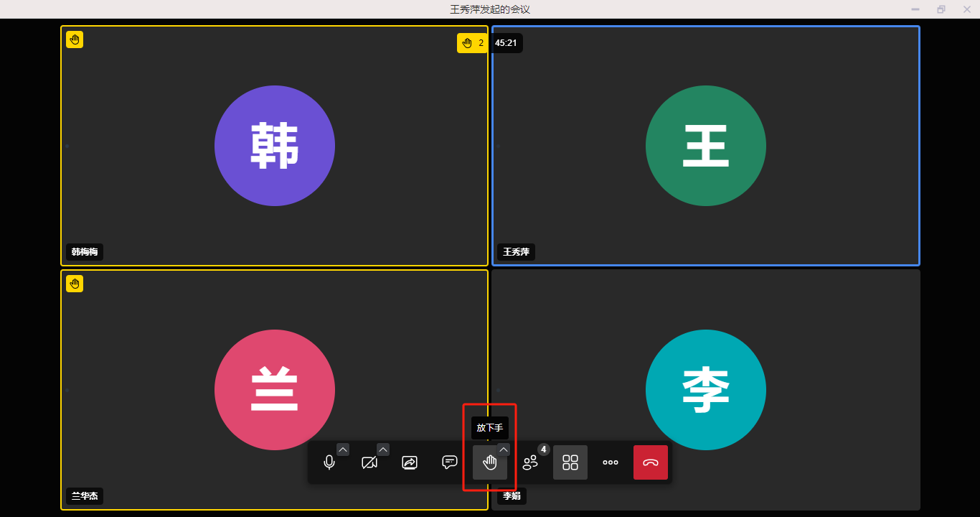
Task: Expand raise hand reactions arrow
Action: coord(504,450)
